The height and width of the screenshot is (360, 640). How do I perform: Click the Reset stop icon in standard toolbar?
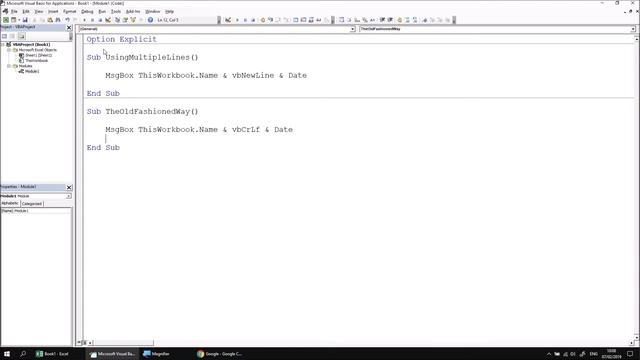100,20
